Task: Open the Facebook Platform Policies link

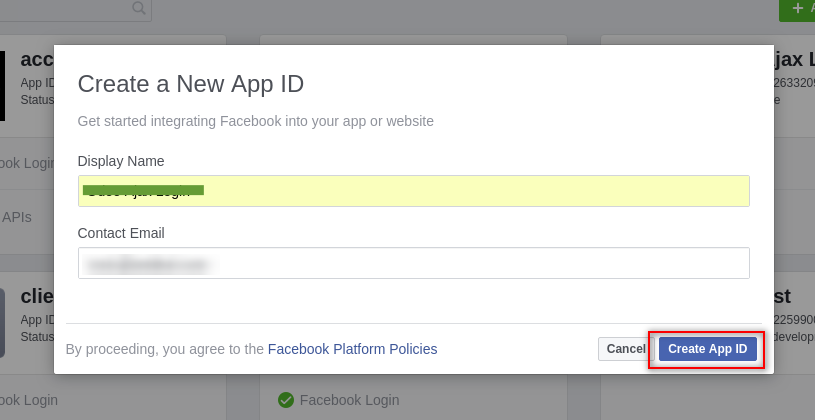Action: (352, 349)
